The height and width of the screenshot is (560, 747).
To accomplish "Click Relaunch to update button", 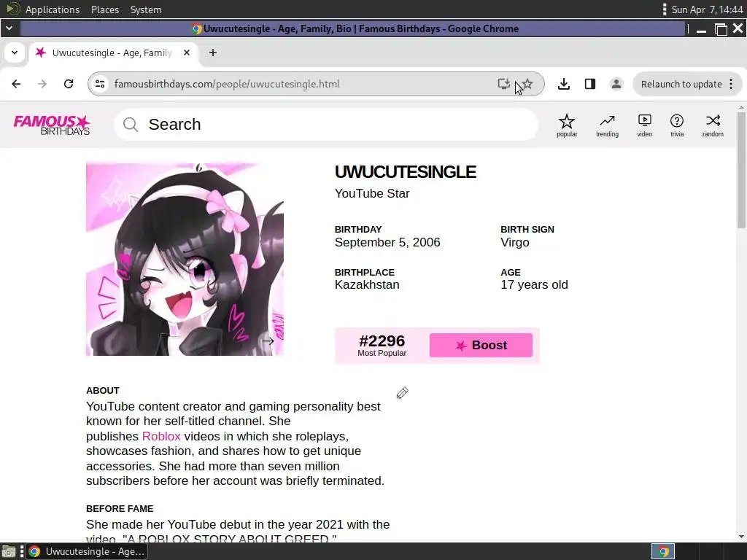I will tap(681, 85).
